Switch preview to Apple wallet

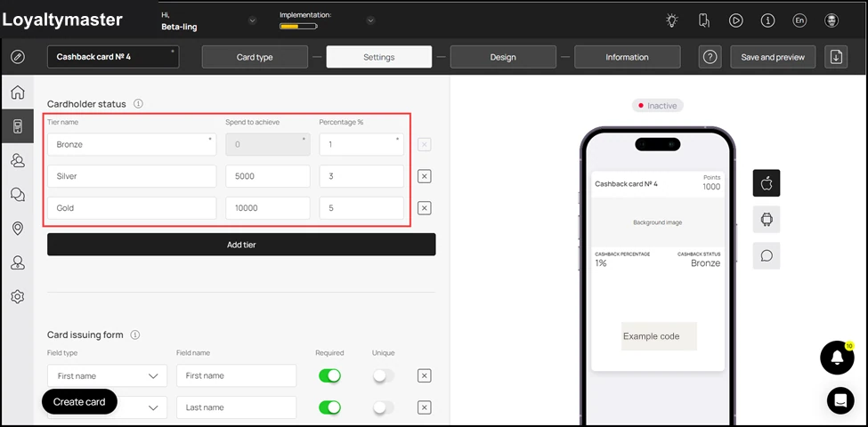(x=767, y=183)
